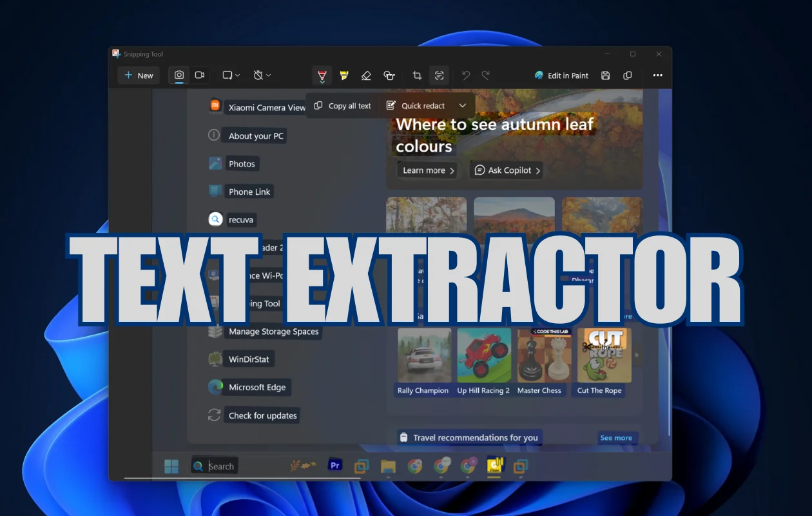Select the red ballpoint pen tool
This screenshot has width=812, height=516.
tap(322, 75)
